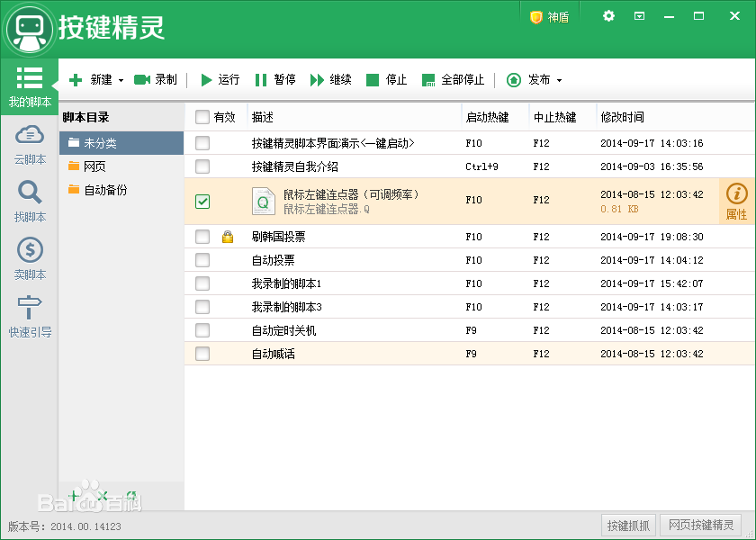756x540 pixels.
Task: Run the selected script with the 运行 icon
Action: (208, 79)
